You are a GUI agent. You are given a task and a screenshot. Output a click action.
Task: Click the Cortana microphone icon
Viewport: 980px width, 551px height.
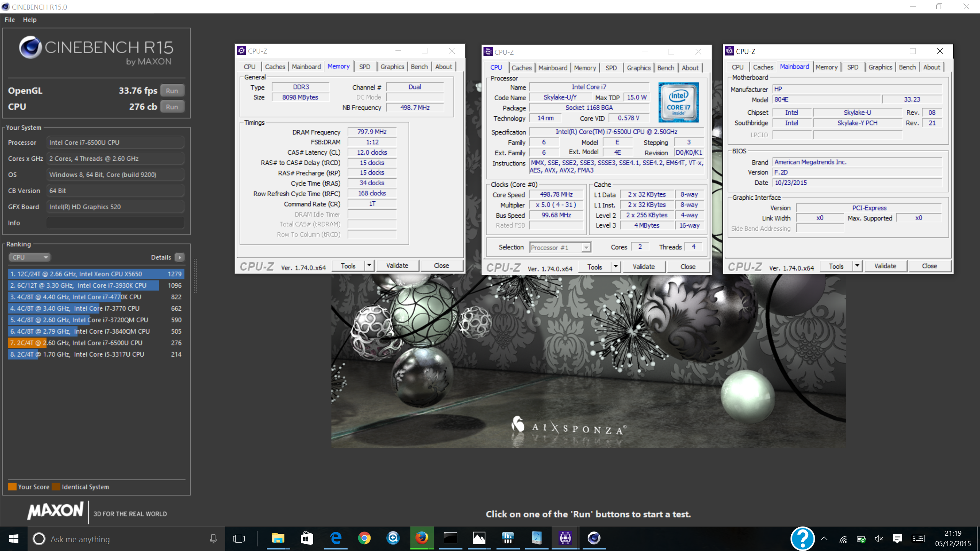[x=213, y=539]
